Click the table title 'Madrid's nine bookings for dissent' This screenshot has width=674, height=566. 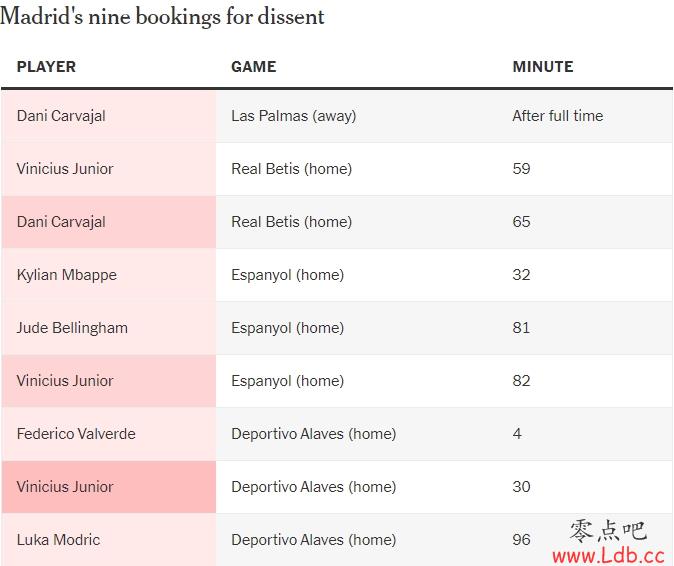point(162,17)
